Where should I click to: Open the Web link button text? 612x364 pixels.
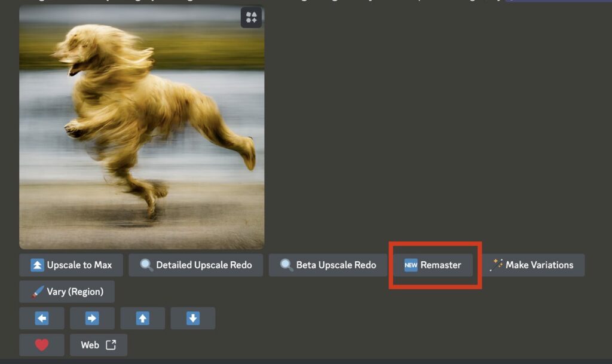90,345
